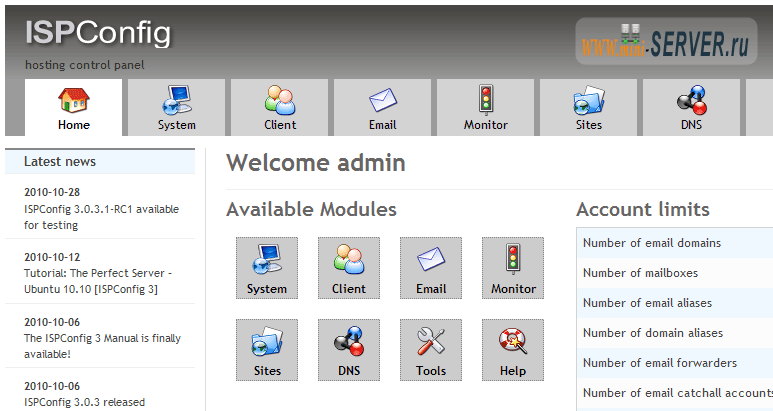Click the mini-SERVER.ru banner logo

pos(666,41)
